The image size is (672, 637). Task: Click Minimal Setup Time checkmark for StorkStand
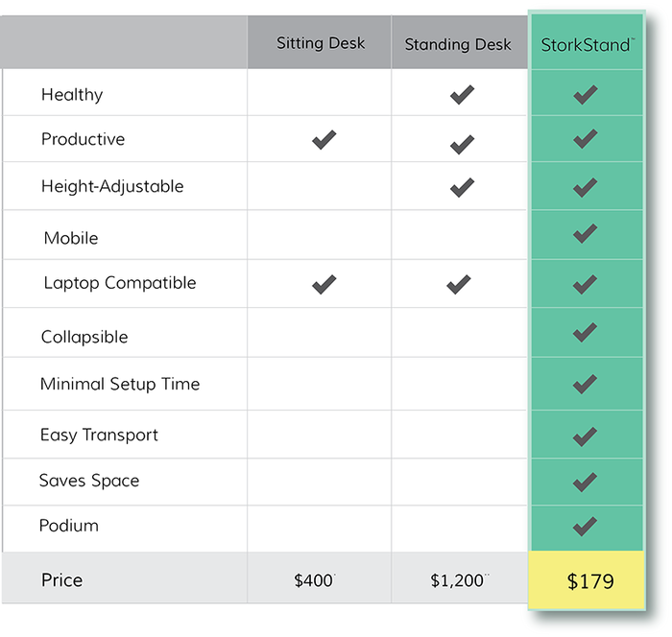click(585, 384)
